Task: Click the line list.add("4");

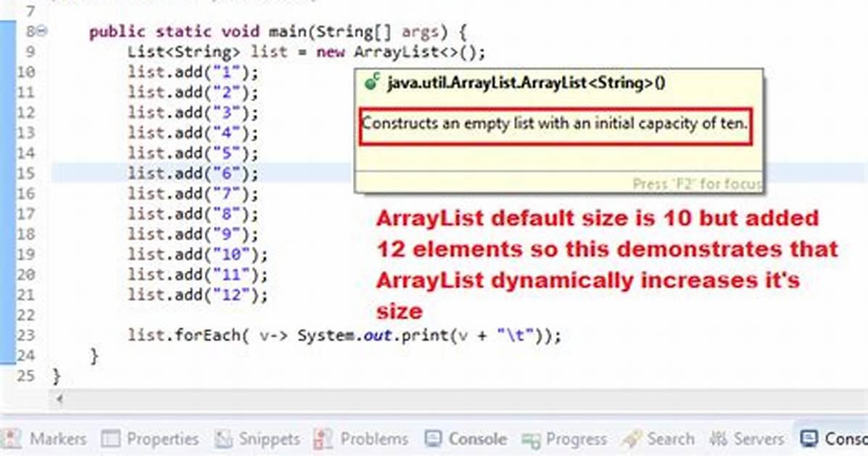Action: click(x=192, y=133)
